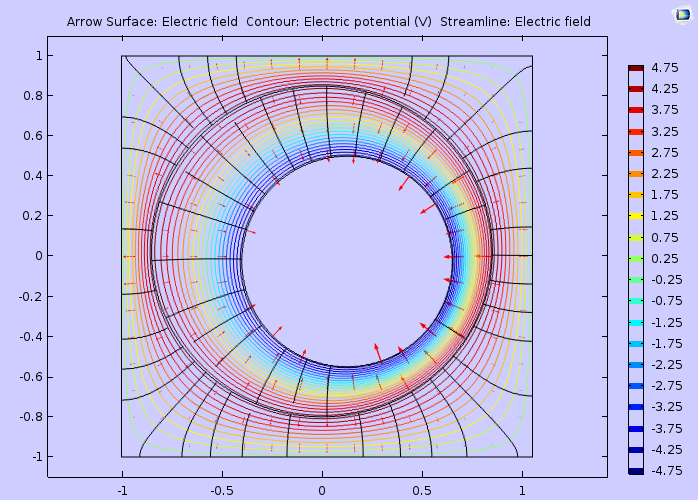Select the -1.25 cyan legend color bar

[636, 322]
